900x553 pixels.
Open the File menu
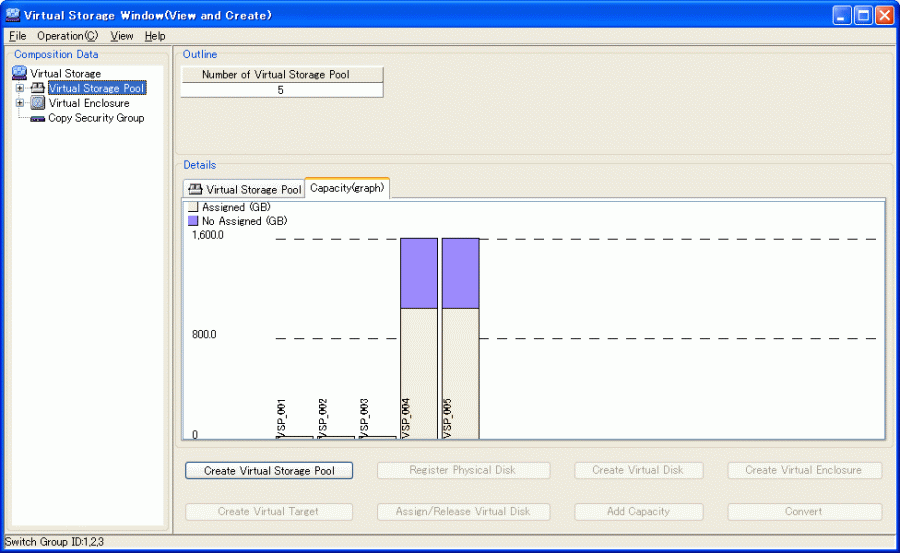[17, 36]
